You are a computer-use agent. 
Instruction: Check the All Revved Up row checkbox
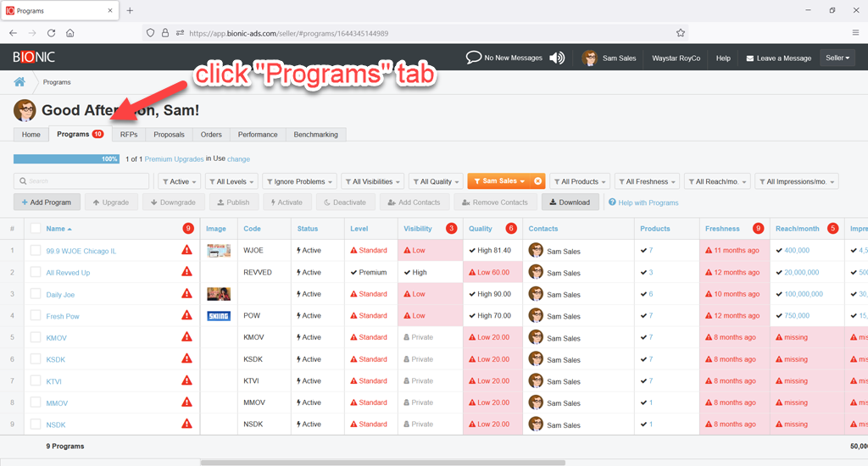pos(36,272)
